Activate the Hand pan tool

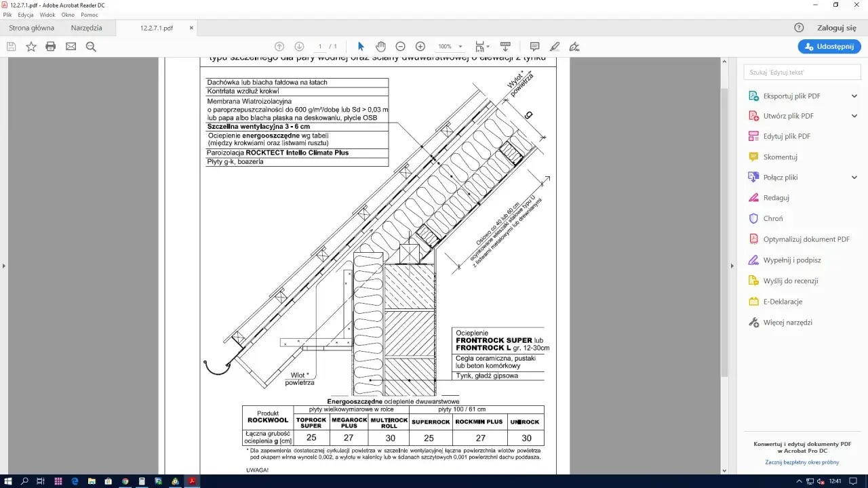pyautogui.click(x=381, y=47)
